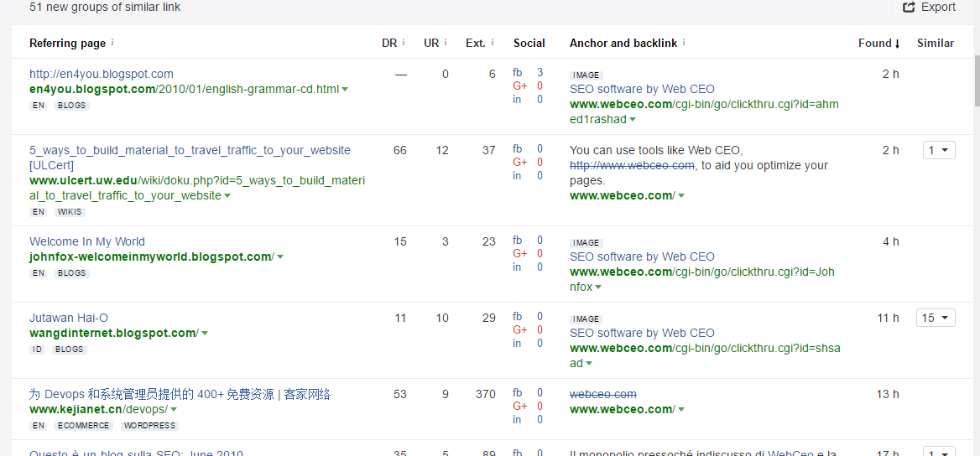Viewport: 980px width, 456px height.
Task: Open info icon beside DR column header
Action: coord(403,43)
